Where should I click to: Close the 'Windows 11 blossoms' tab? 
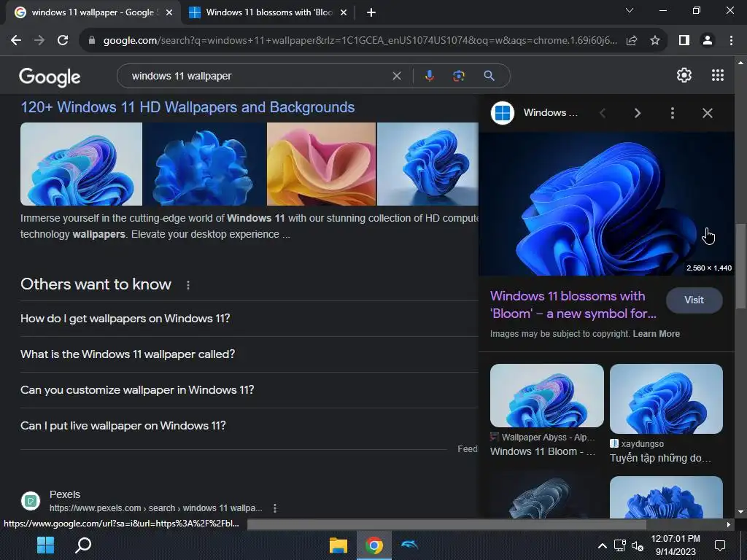coord(344,12)
